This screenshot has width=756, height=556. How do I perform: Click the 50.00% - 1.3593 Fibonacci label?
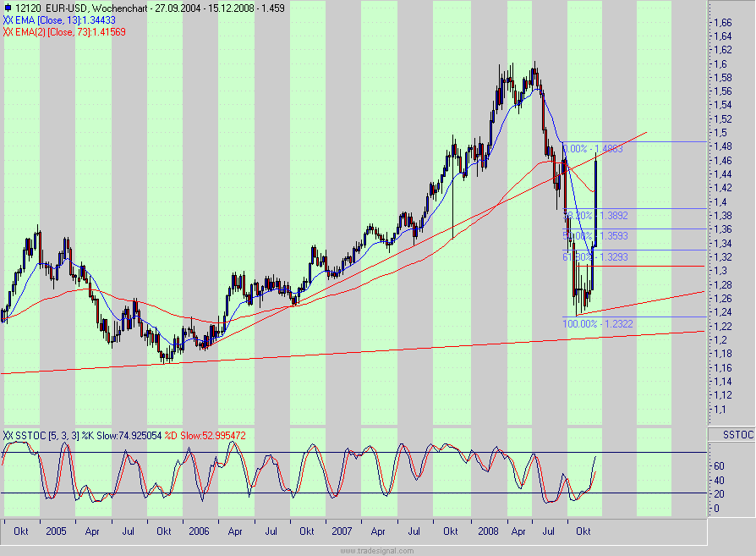pos(596,234)
